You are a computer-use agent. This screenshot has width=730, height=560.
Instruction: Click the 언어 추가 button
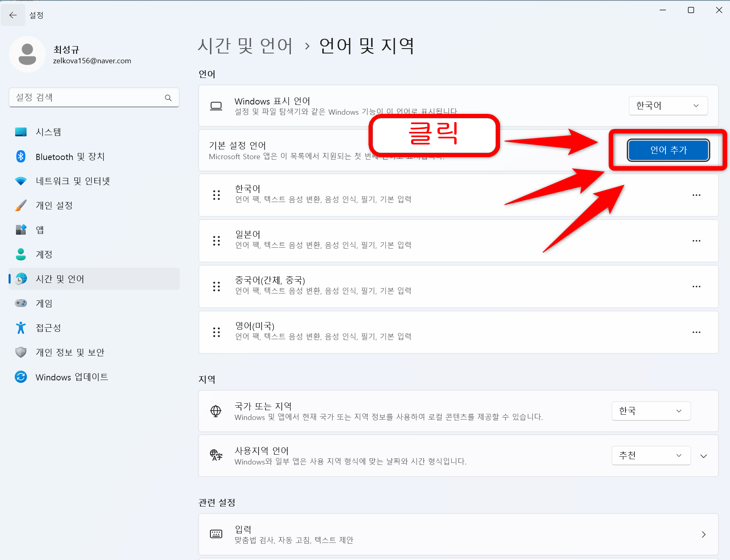(668, 150)
